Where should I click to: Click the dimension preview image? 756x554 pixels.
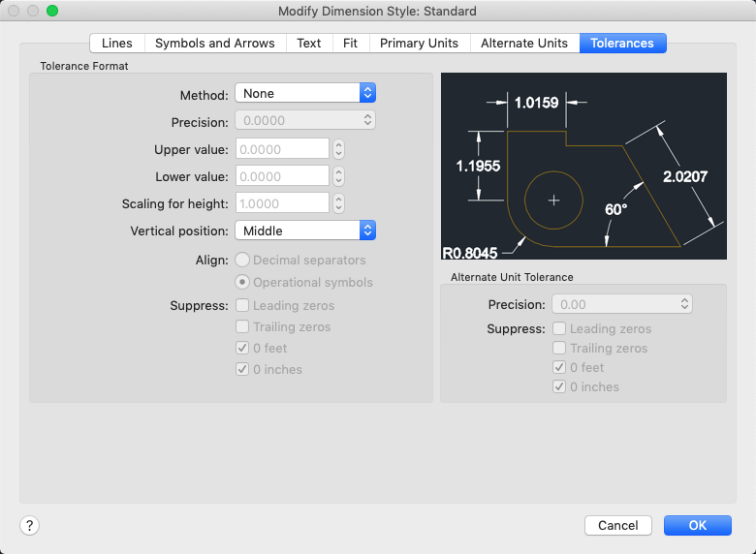point(583,166)
